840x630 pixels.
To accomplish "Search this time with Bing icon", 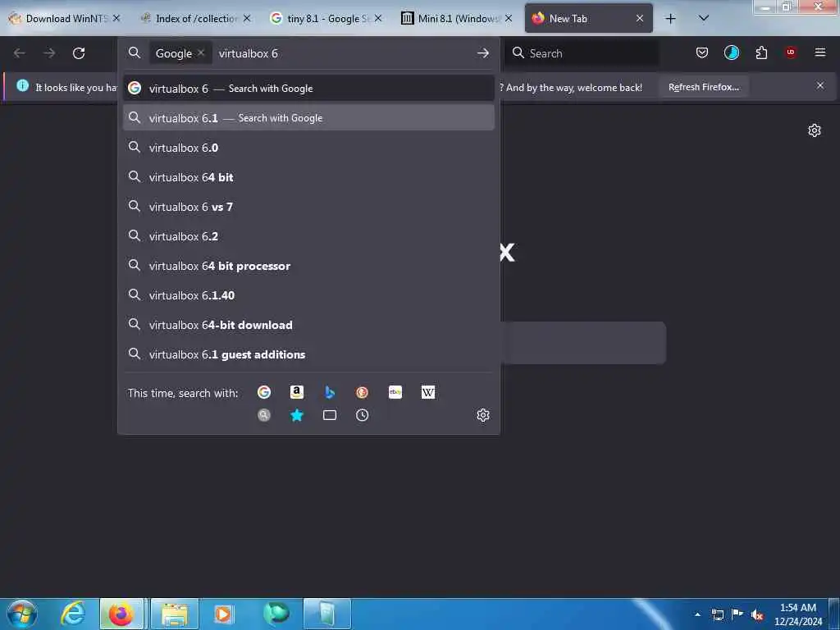I will (330, 392).
